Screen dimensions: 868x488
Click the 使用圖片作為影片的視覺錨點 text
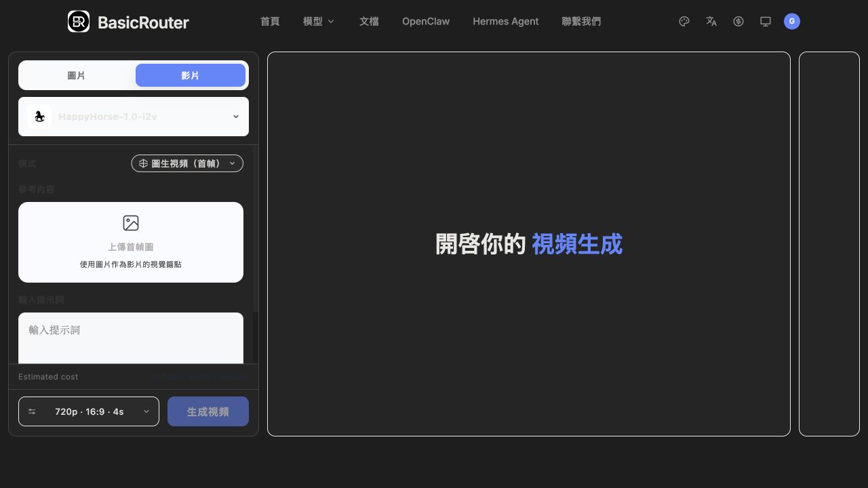(x=131, y=264)
